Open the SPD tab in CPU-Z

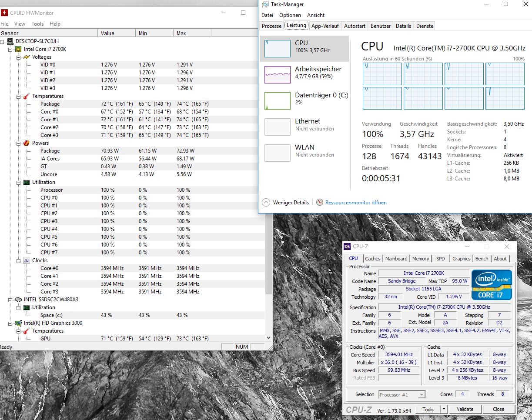pyautogui.click(x=441, y=259)
